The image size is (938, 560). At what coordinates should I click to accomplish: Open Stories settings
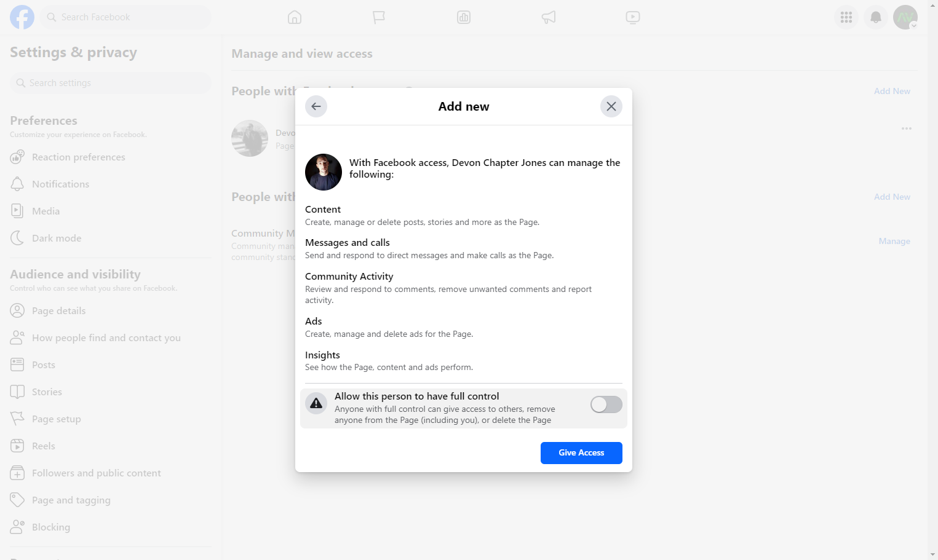(111, 392)
